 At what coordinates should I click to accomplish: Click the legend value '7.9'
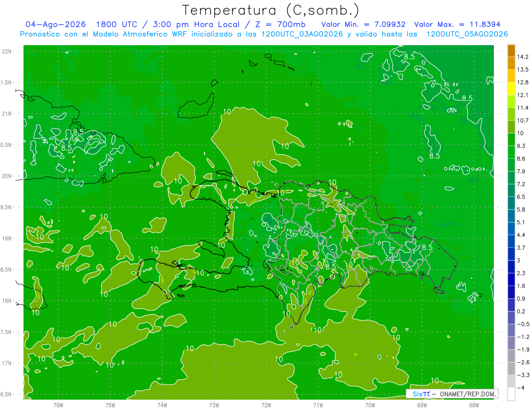point(521,171)
